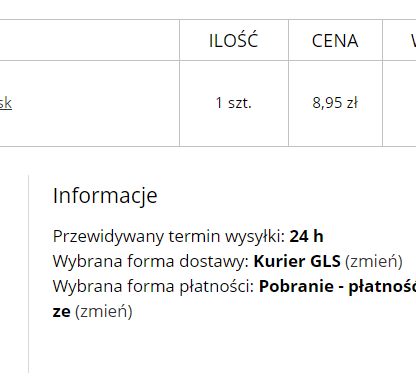The image size is (416, 377).
Task: Click "zmień" next to Kurier GLS
Action: [374, 261]
